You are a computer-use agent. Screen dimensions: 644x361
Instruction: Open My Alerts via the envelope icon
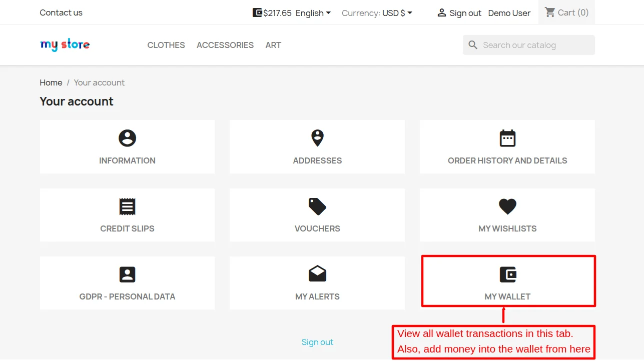pyautogui.click(x=317, y=274)
